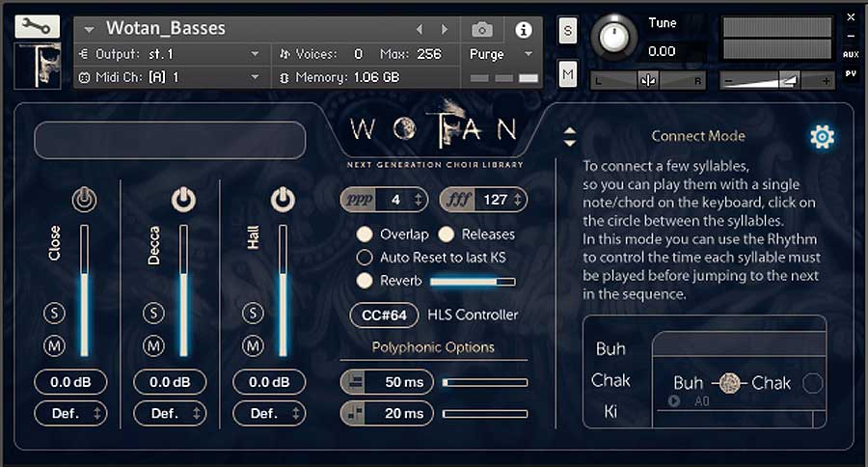
Task: Click the 20 ms polyphonic time icon
Action: click(355, 413)
